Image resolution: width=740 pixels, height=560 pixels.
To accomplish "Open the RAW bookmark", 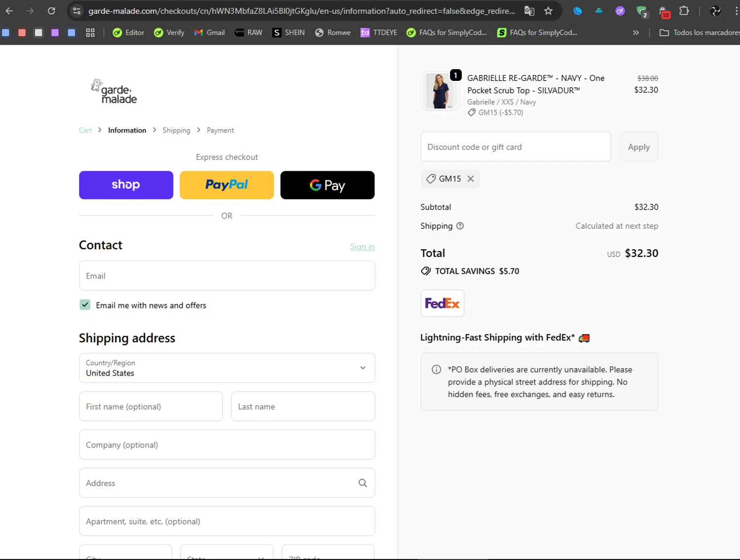I will (249, 33).
